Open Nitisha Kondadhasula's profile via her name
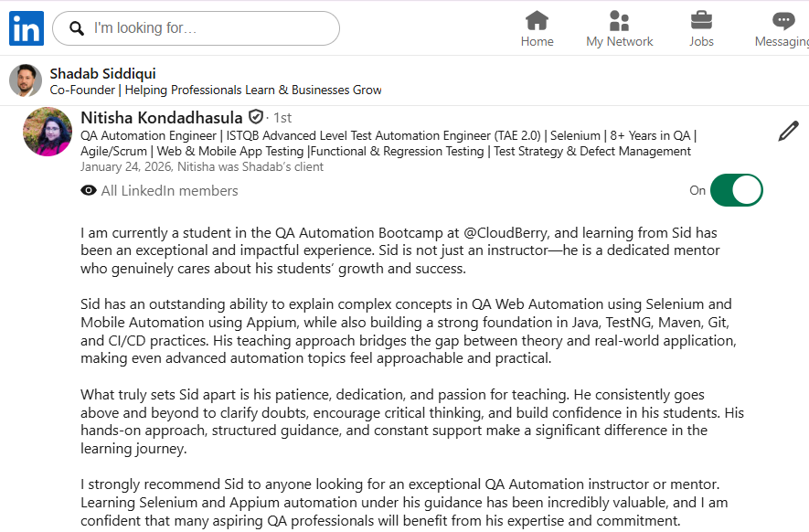The image size is (809, 532). 162,117
